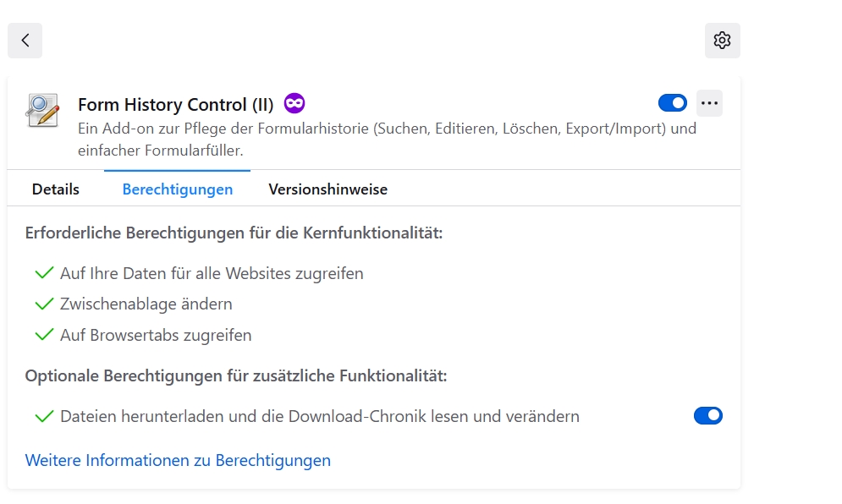Click the add-on description text
The image size is (842, 504).
[387, 140]
